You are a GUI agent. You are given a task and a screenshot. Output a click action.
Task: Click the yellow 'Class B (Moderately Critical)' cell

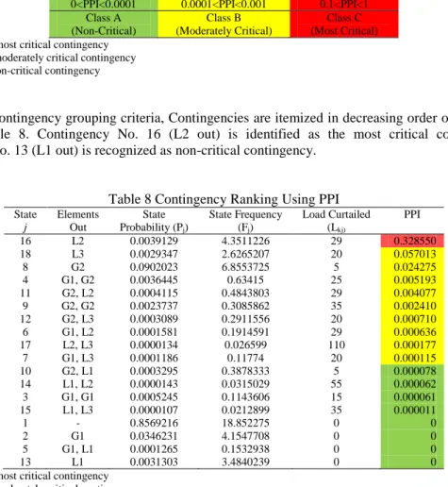224,25
